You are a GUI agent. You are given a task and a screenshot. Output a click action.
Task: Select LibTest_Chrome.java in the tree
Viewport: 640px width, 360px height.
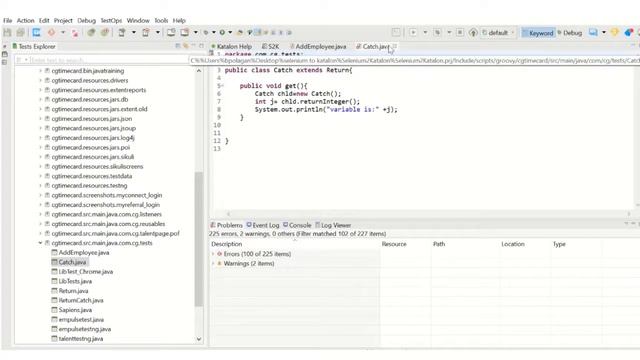tap(82, 272)
